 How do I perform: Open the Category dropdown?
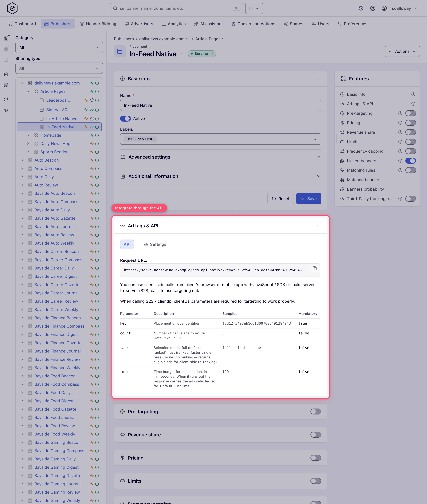[x=59, y=47]
